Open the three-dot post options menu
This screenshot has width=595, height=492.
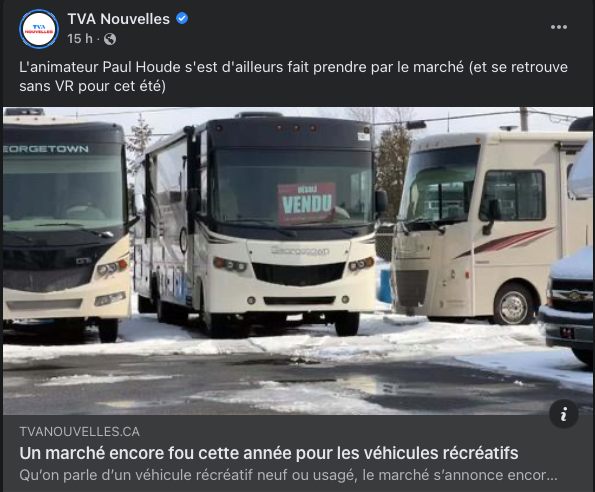[559, 27]
